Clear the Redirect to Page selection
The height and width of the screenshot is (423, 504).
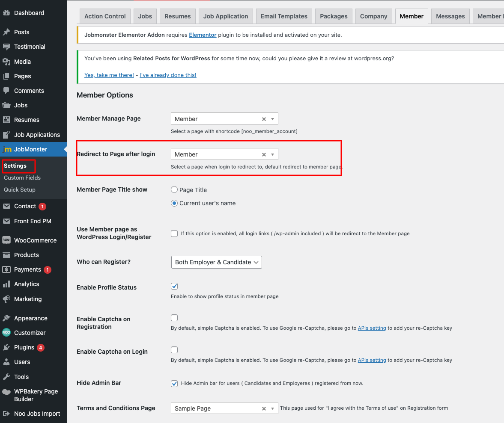(264, 154)
